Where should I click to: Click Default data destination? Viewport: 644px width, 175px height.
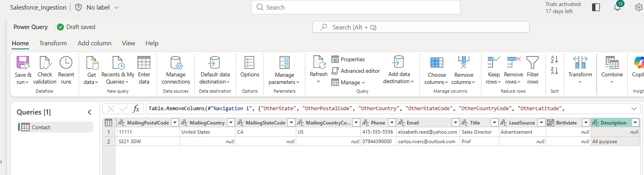[215, 70]
